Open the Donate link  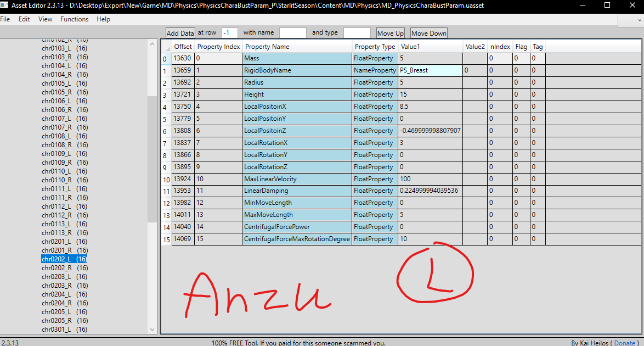click(625, 343)
